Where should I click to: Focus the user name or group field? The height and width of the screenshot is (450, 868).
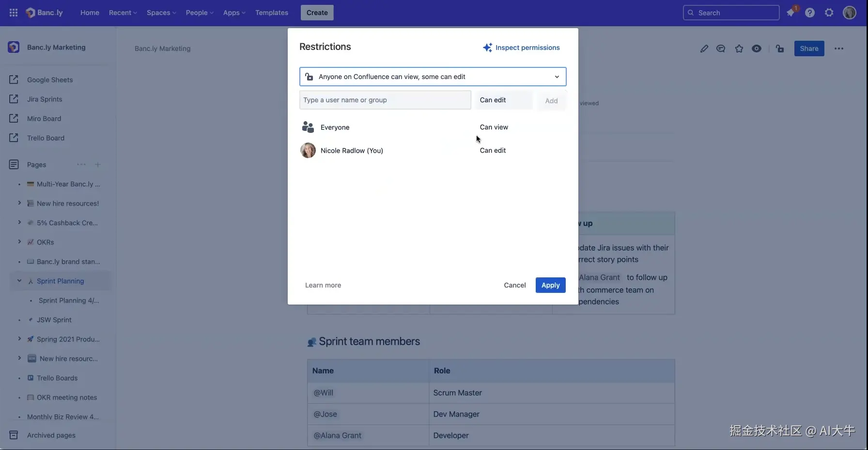coord(385,100)
